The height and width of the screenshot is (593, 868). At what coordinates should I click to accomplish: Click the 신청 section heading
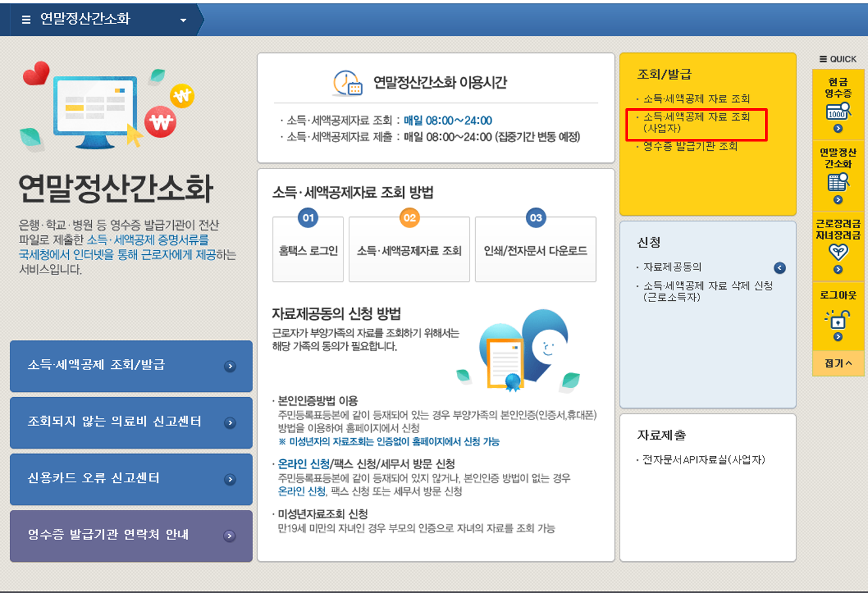click(649, 242)
